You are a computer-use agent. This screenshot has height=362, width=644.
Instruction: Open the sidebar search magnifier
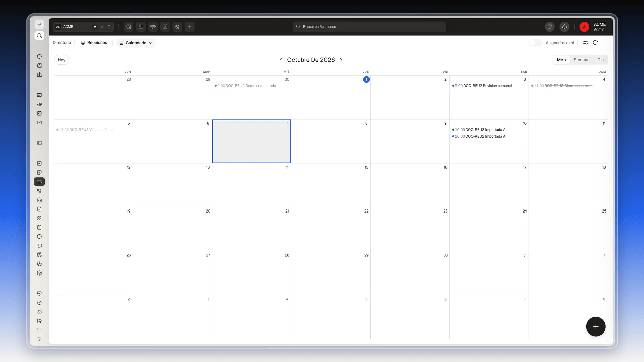[x=39, y=36]
